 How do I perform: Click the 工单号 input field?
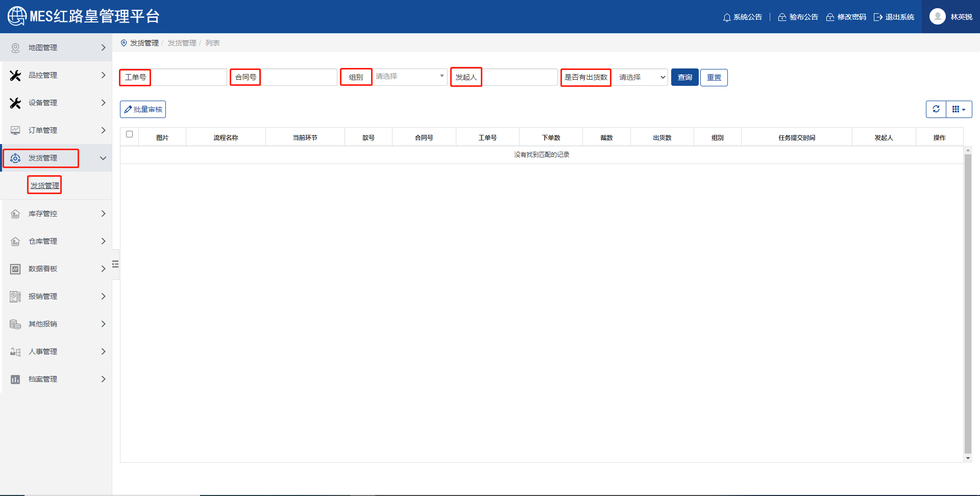pos(188,78)
